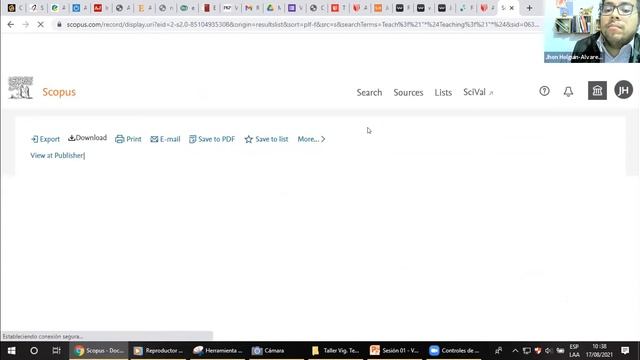Switch to the first browser tab
Image resolution: width=640 pixels, height=360 pixels.
15,8
